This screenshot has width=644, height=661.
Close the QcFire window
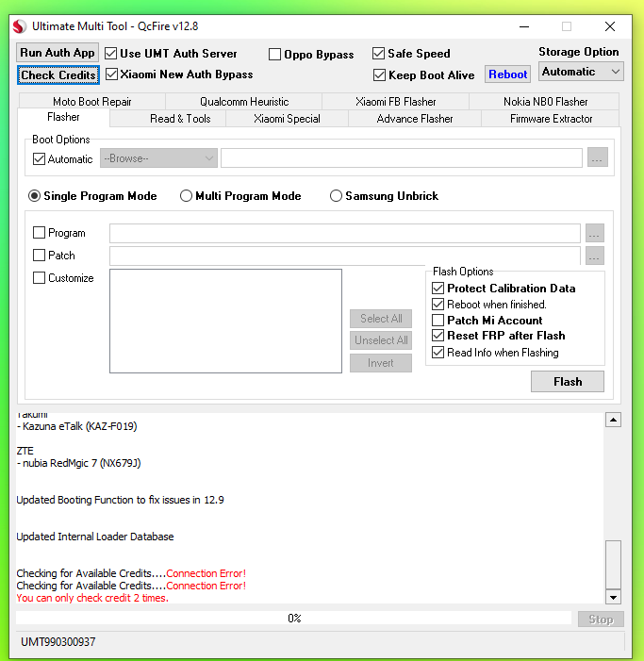click(609, 26)
